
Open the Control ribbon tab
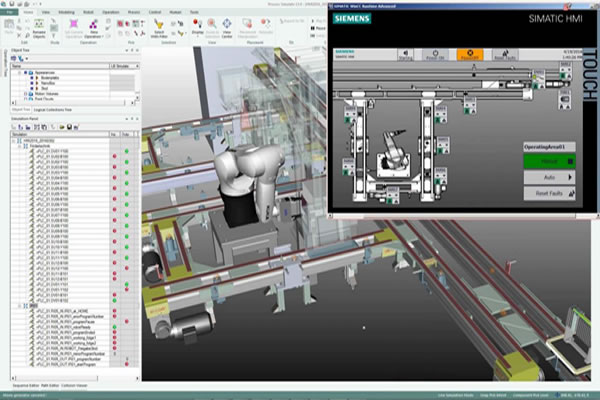click(155, 12)
